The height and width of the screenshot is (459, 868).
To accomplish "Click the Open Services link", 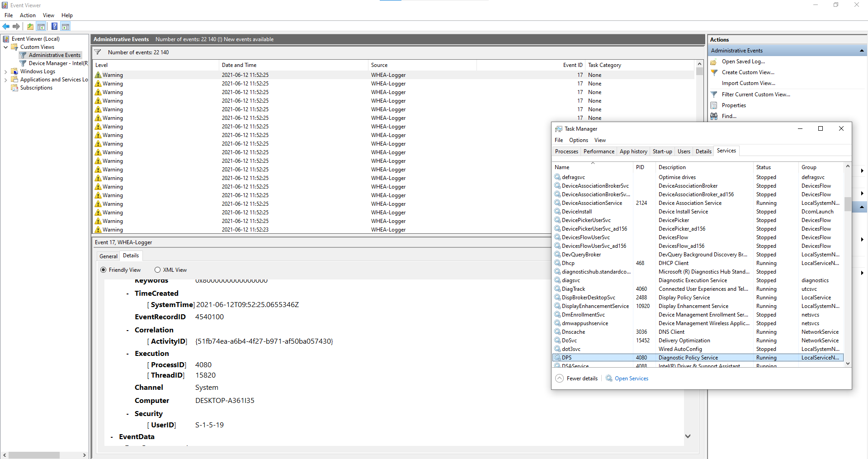I will (631, 378).
